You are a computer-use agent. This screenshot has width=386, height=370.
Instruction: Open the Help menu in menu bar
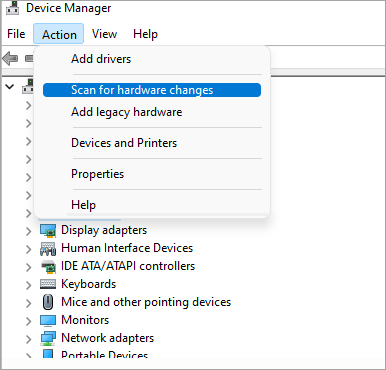click(x=145, y=34)
